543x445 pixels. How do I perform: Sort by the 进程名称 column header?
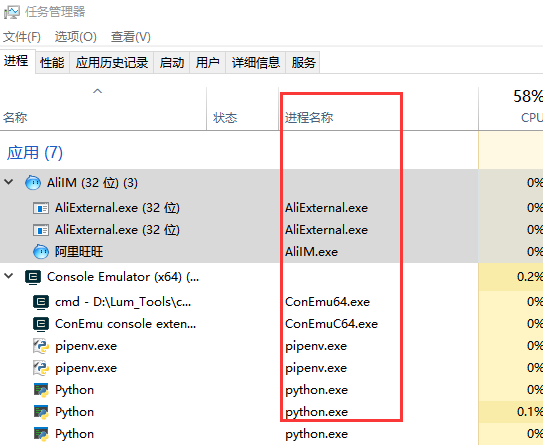379,109
